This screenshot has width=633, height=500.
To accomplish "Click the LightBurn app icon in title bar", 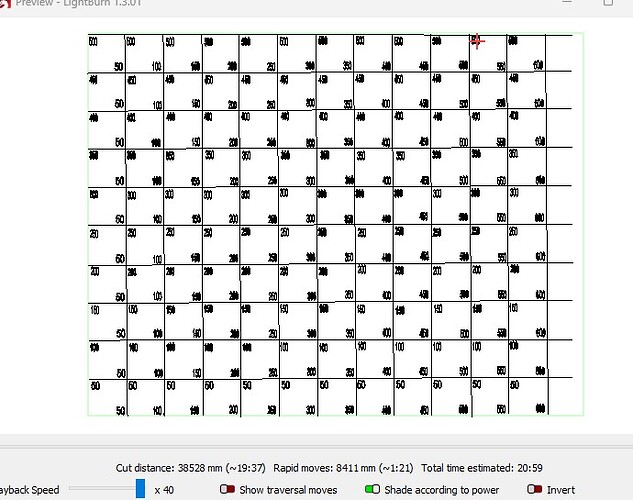I will tap(5, 3).
